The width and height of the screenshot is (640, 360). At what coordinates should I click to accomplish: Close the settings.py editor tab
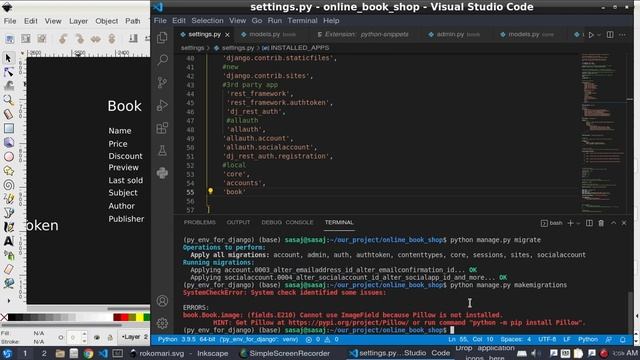pos(227,35)
